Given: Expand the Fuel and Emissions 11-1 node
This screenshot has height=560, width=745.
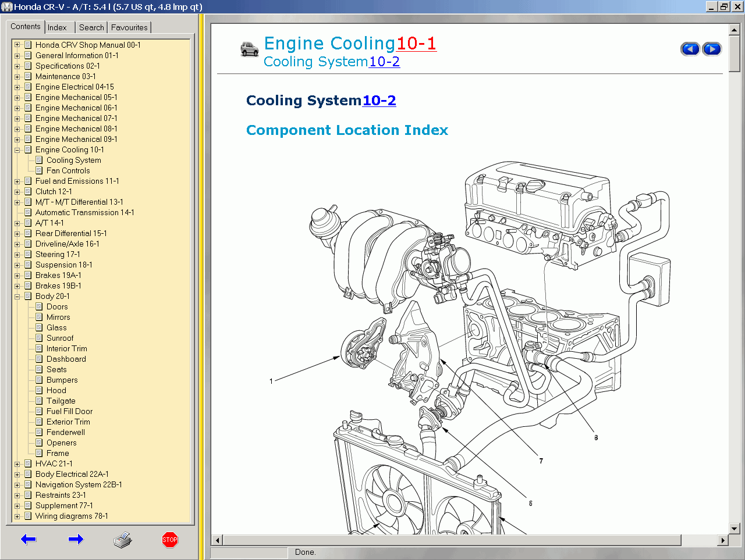Looking at the screenshot, I should (17, 181).
